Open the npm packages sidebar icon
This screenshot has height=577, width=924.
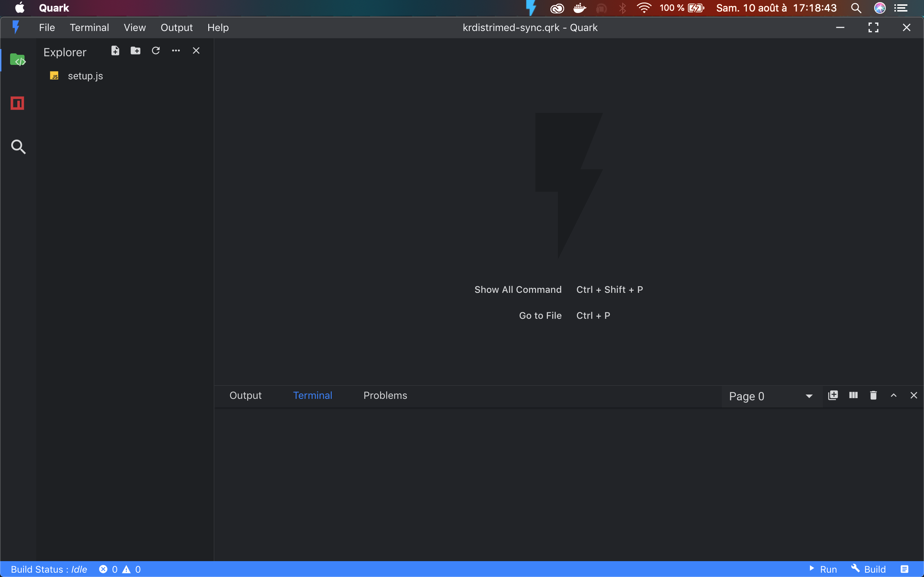pos(18,103)
